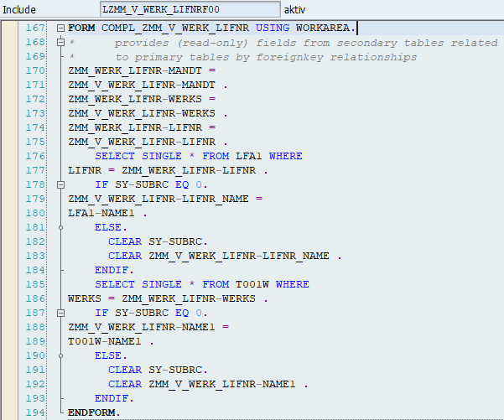Click COMPL_ZMM_V_WERK_LIFNR form name
The width and height of the screenshot is (504, 420).
[x=175, y=28]
